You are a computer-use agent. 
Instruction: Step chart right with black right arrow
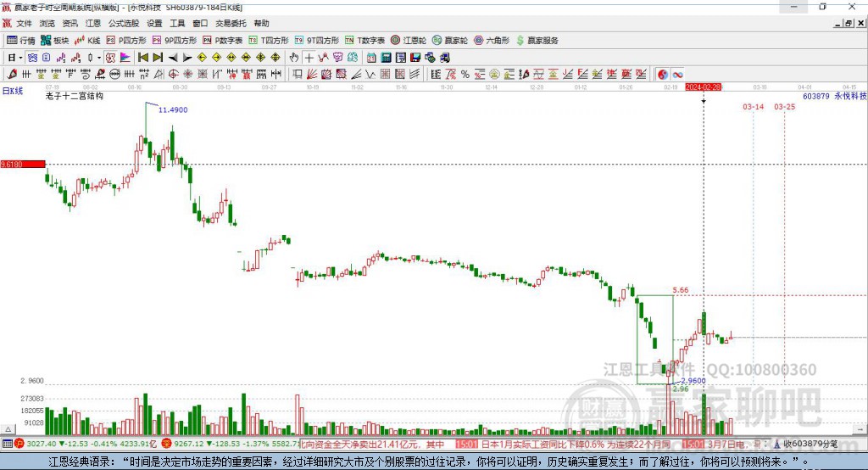[187, 58]
